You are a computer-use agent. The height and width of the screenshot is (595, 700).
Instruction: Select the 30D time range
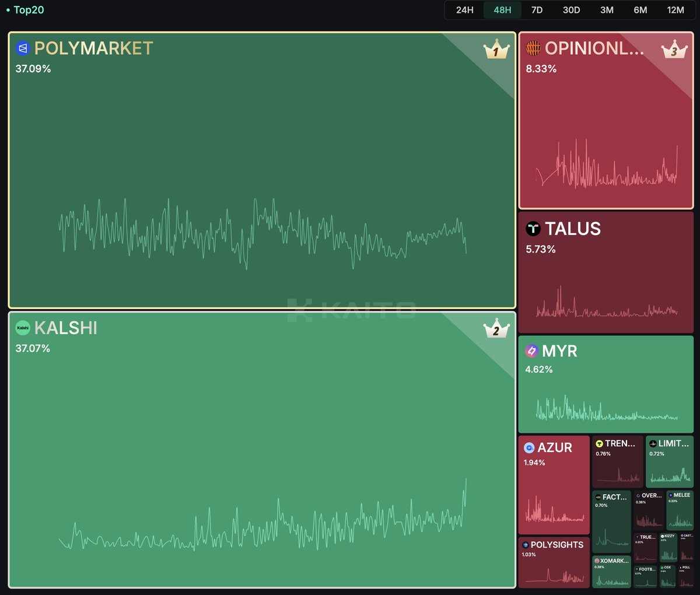pyautogui.click(x=572, y=10)
